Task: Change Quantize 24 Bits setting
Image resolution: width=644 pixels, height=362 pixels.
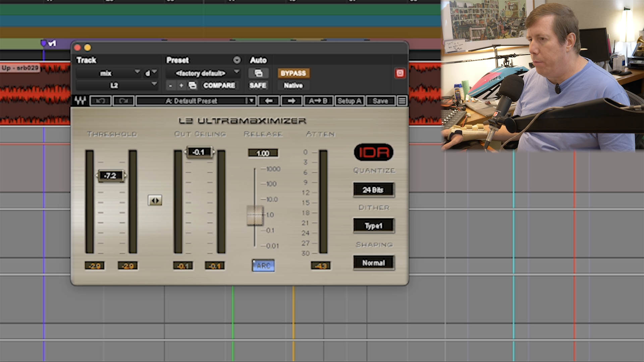Action: click(x=373, y=190)
